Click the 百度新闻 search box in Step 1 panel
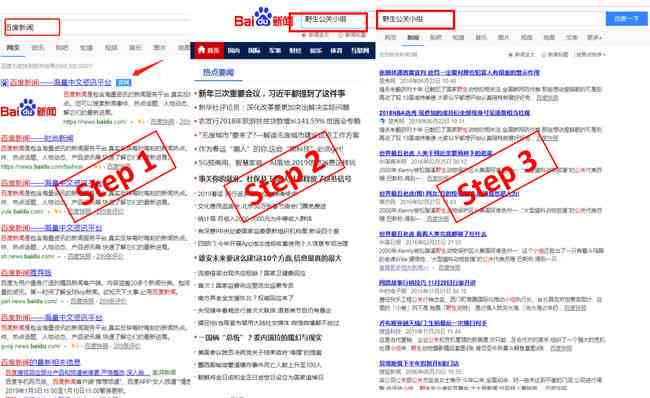This screenshot has width=650, height=398. [32, 27]
